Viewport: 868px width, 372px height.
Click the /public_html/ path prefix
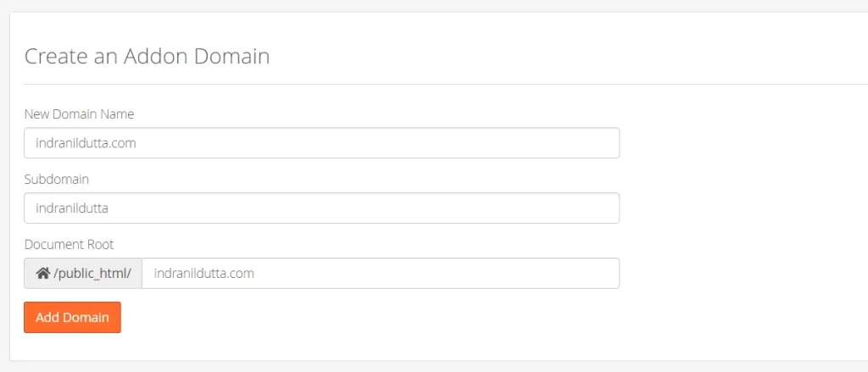[x=92, y=274]
